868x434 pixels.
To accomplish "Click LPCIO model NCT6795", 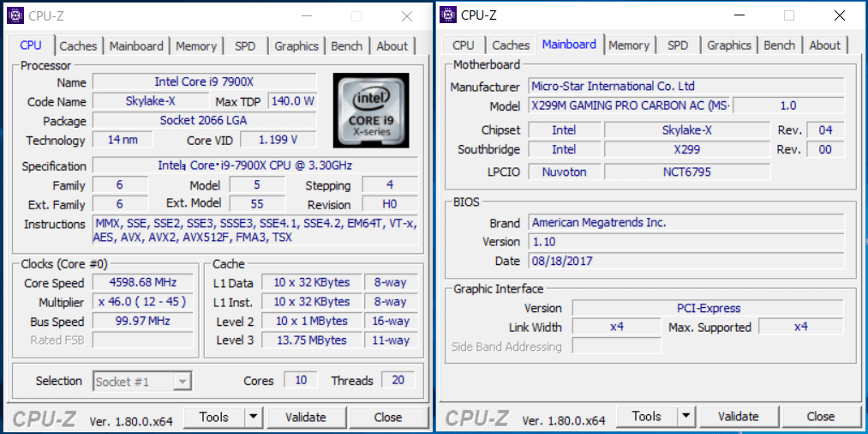I will coord(687,172).
